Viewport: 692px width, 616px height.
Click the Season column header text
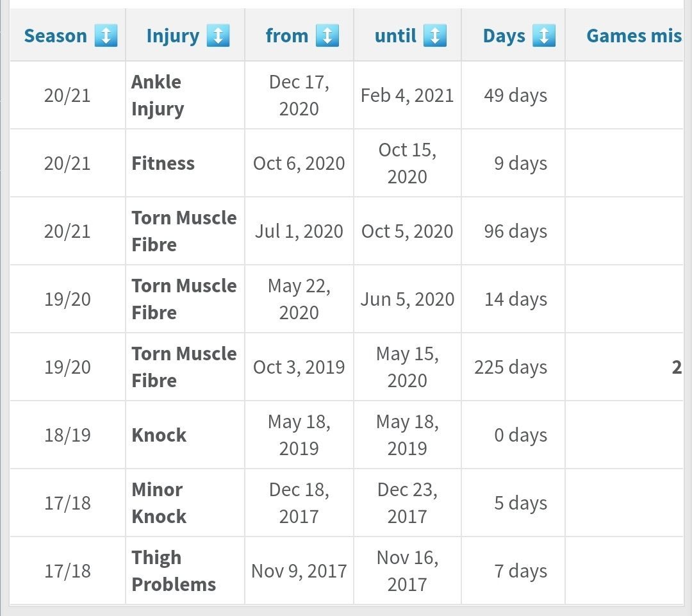55,36
